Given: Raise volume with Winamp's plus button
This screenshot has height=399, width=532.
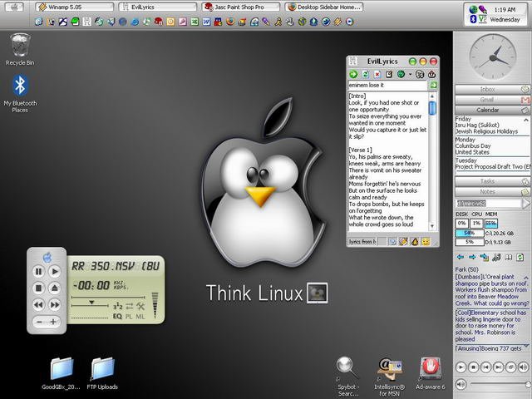Looking at the screenshot, I should coord(53,322).
